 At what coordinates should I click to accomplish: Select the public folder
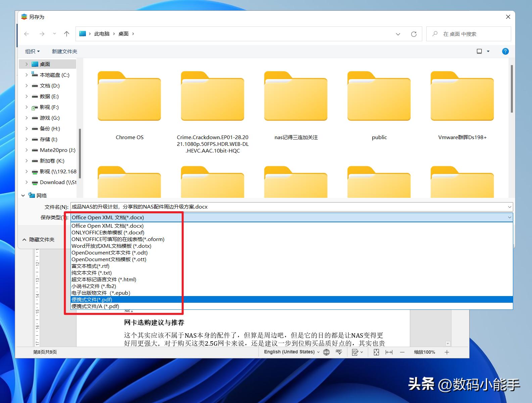click(379, 106)
